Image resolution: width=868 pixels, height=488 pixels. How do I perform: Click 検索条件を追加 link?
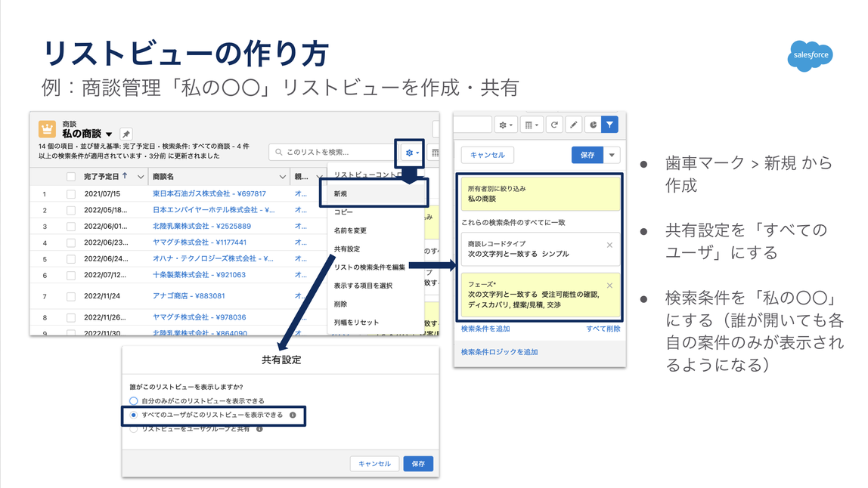[485, 329]
